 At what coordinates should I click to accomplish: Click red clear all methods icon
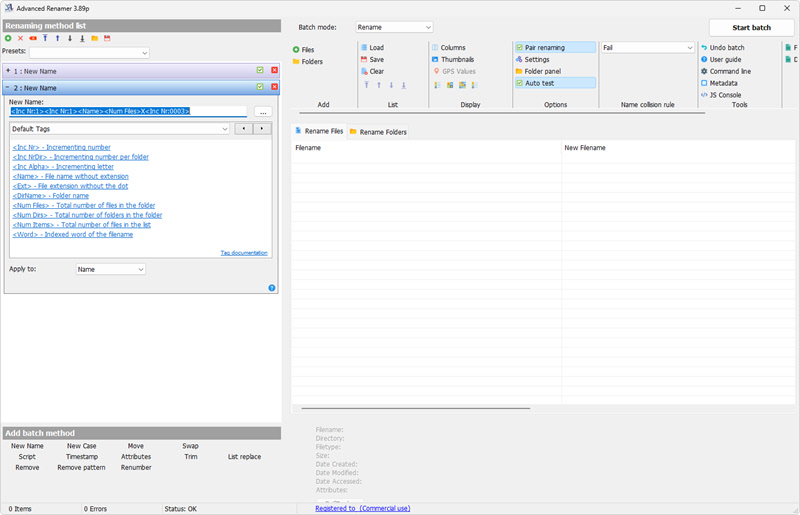(x=33, y=38)
